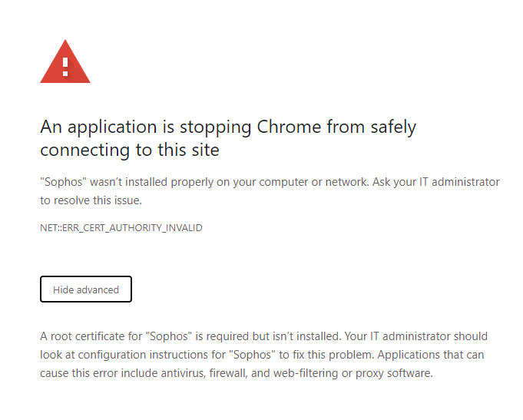
Task: Click 'Your IT administrator should' phrase
Action: click(x=416, y=336)
